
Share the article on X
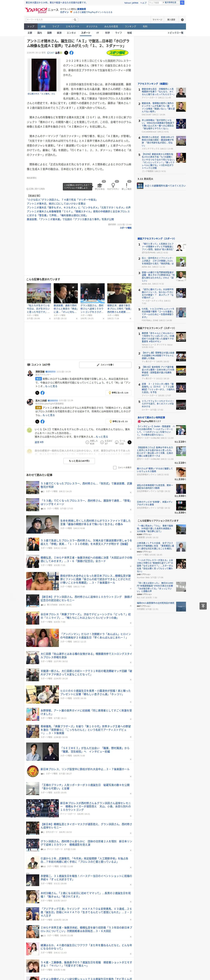coord(66,53)
